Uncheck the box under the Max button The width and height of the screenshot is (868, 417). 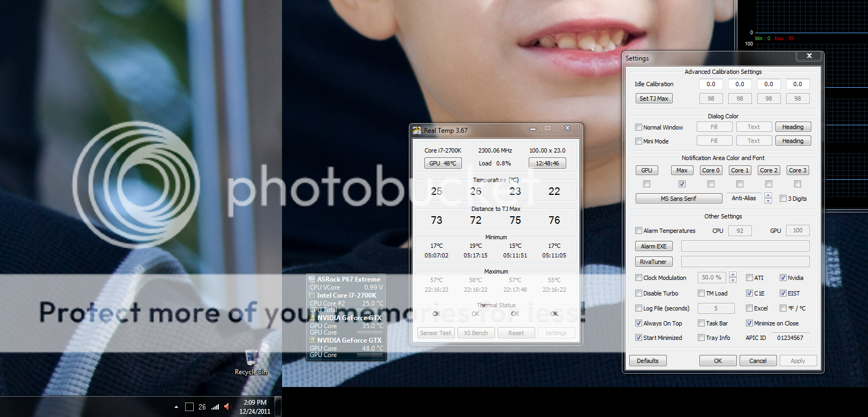click(682, 184)
